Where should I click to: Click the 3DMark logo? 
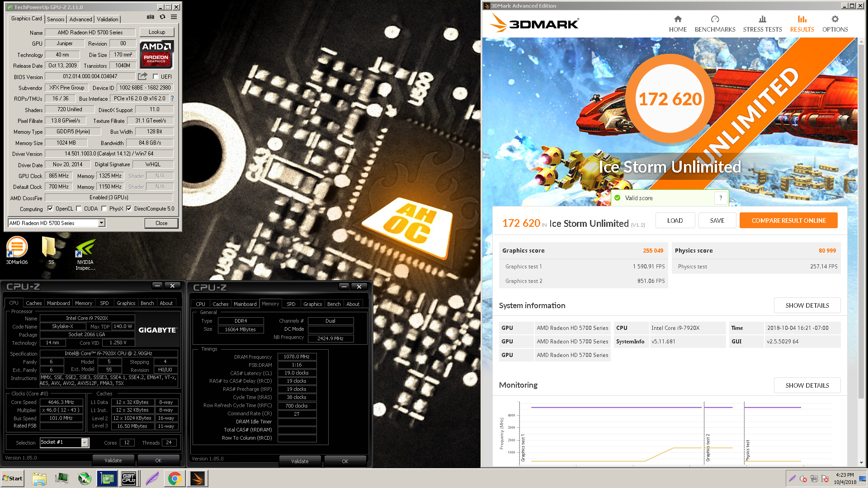tap(534, 23)
